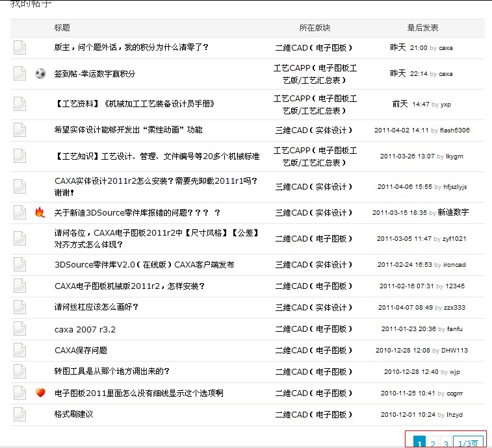View user DHW113's profile
The height and width of the screenshot is (448, 492).
click(x=454, y=351)
